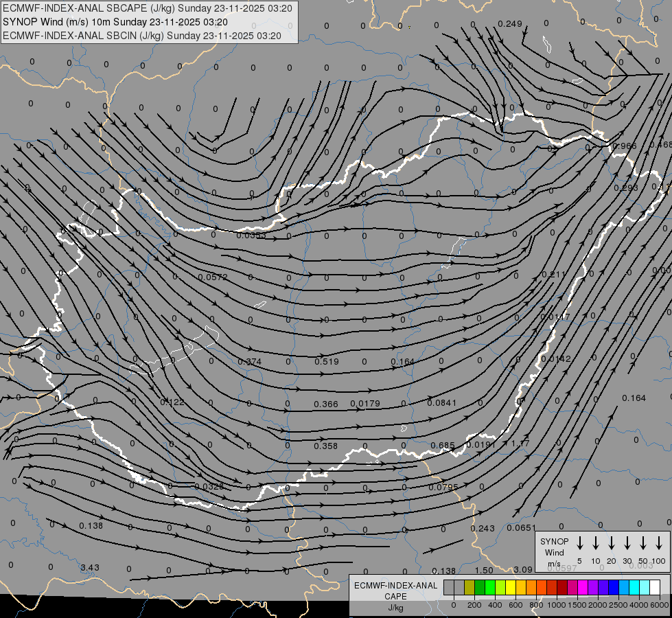Image resolution: width=672 pixels, height=618 pixels.
Task: Click the 0.519 value on the map
Action: (x=327, y=362)
